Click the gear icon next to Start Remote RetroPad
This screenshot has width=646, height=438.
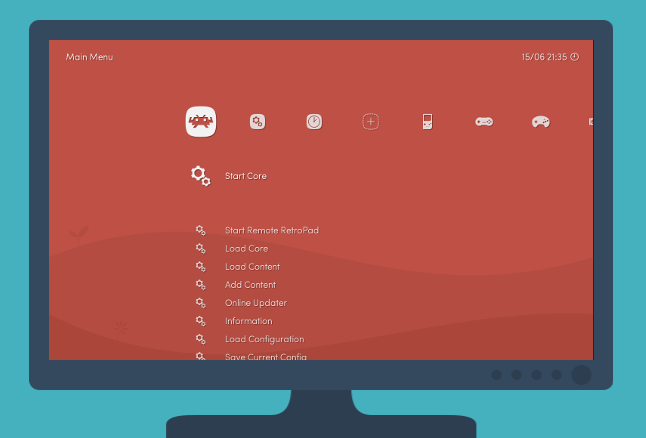pos(201,230)
